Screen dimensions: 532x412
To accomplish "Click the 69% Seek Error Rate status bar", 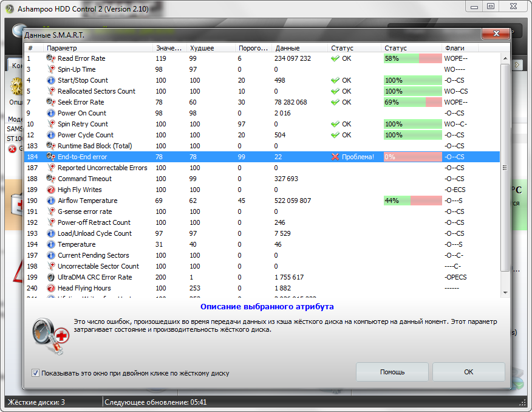I will point(412,102).
